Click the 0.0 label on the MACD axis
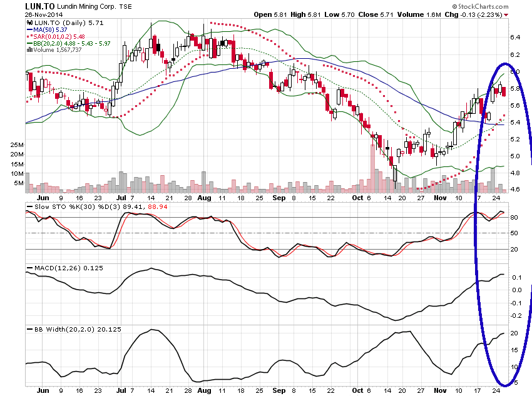 tap(517, 290)
